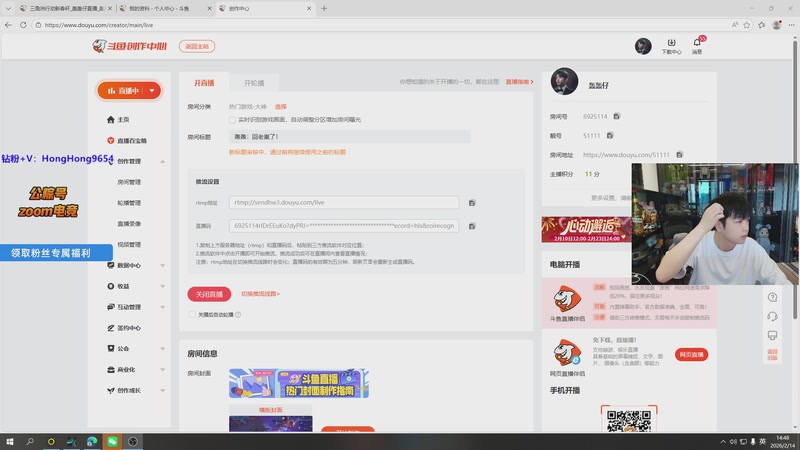Copy the rtmp地址 with its copy icon
800x450 pixels.
click(x=472, y=202)
